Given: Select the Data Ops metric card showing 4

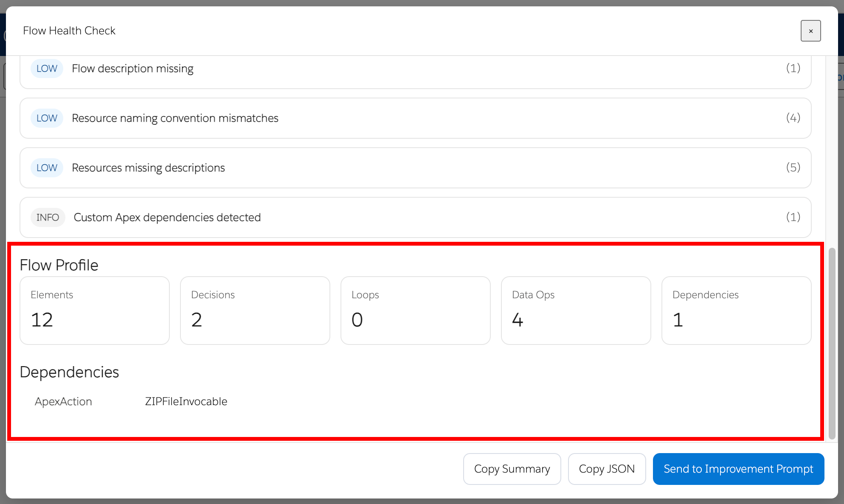Looking at the screenshot, I should click(576, 310).
